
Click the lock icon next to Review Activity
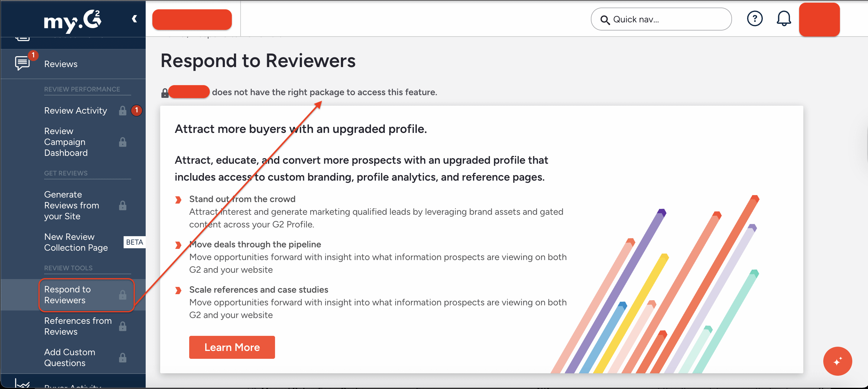click(122, 111)
